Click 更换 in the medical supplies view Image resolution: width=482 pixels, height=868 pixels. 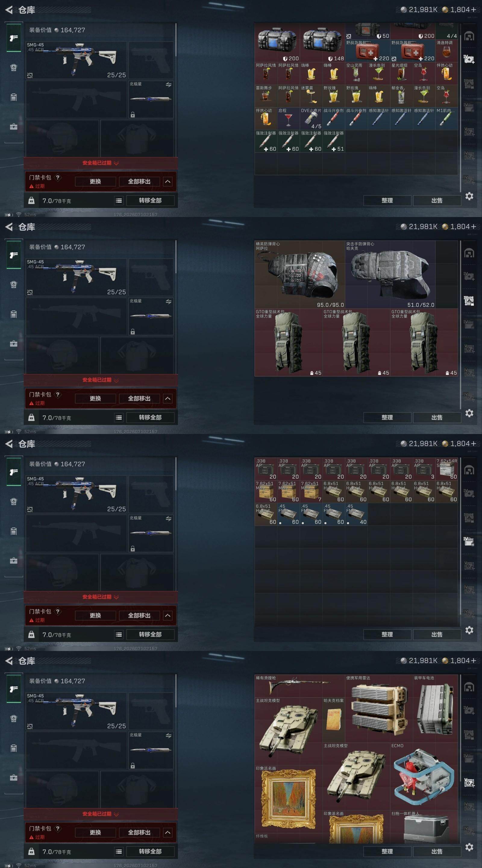click(x=95, y=181)
